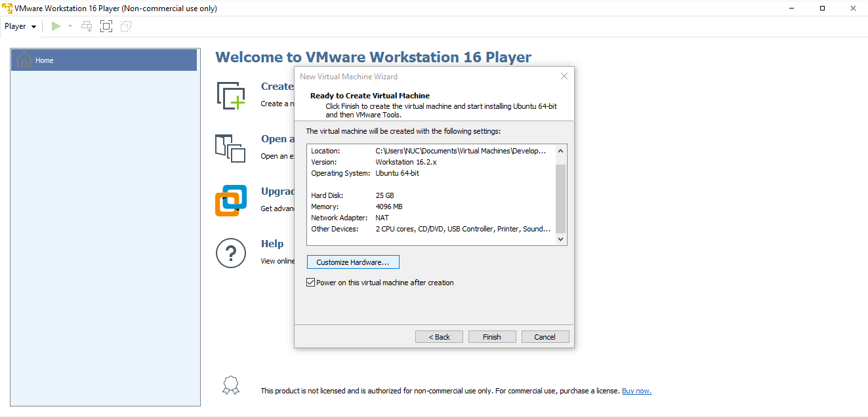Click the settings list scrollbar thumb
Screen dimensions: 868x417
point(560,199)
